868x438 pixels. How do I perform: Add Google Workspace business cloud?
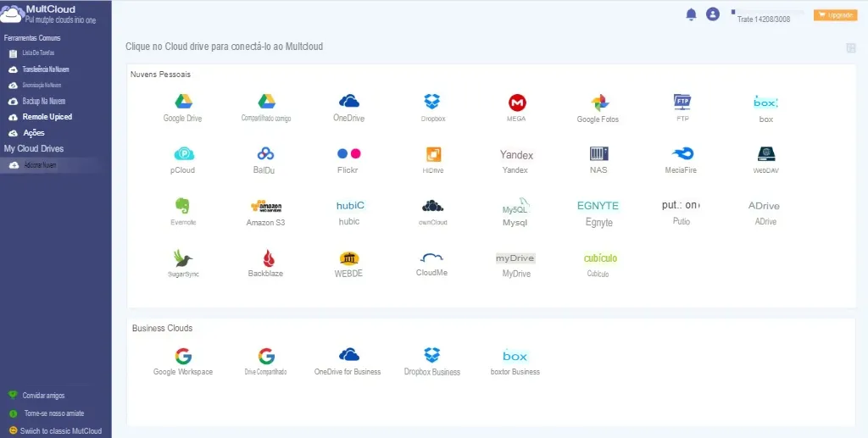(x=183, y=356)
